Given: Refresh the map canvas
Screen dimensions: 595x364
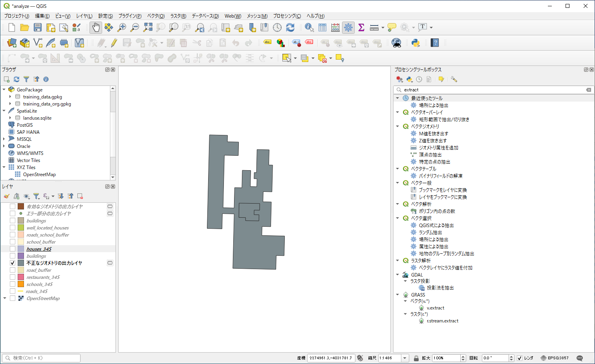Looking at the screenshot, I should [290, 27].
